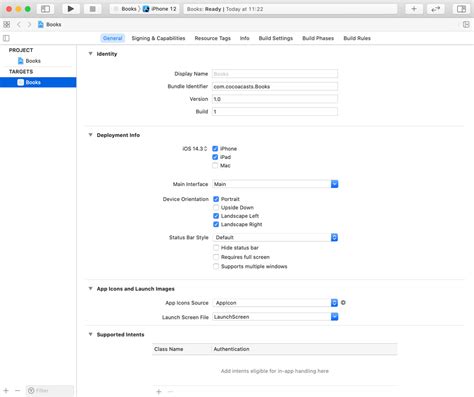Select the iPhone 12 run destination
This screenshot has height=397, width=474.
coord(160,9)
